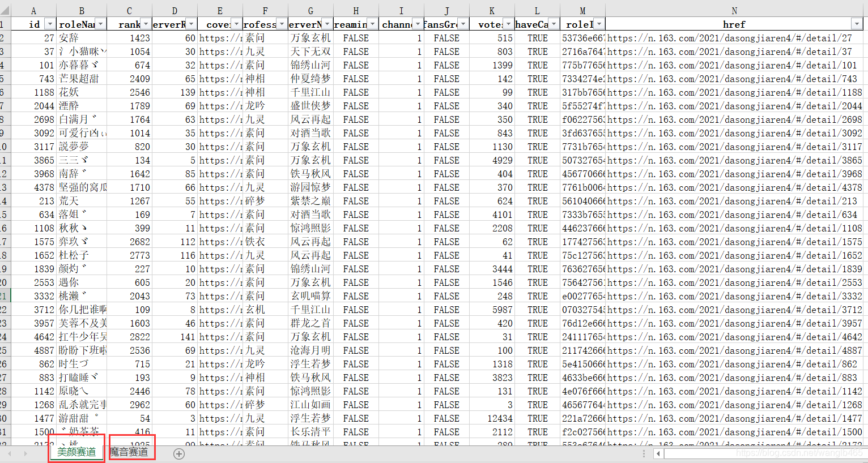Add a new sheet with plus icon
The image size is (868, 463).
click(179, 453)
